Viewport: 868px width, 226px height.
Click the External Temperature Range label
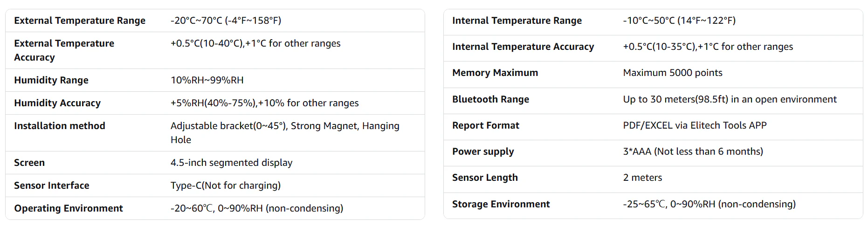click(x=80, y=21)
